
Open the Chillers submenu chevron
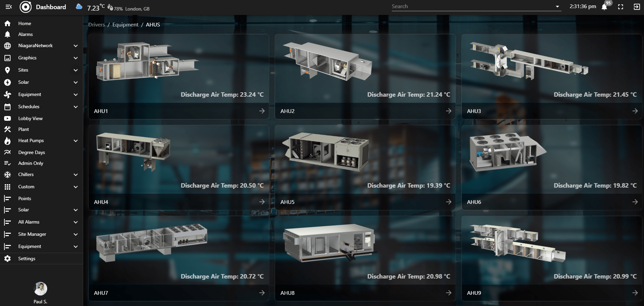coord(75,174)
